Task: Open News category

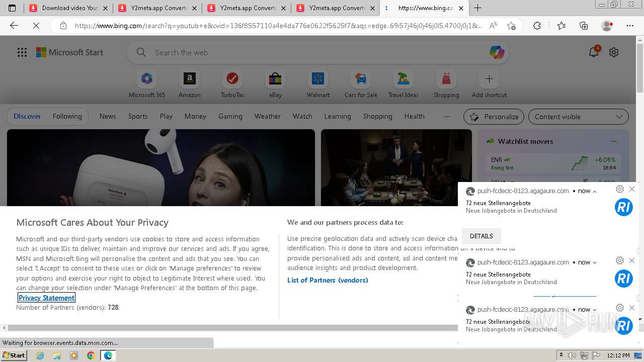Action: point(108,116)
